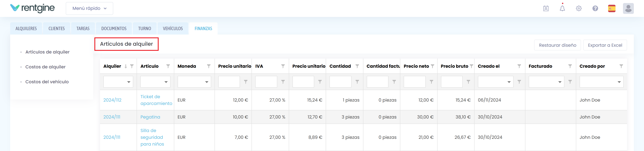This screenshot has width=644, height=151.
Task: Switch to the TAREAS tab
Action: [83, 28]
